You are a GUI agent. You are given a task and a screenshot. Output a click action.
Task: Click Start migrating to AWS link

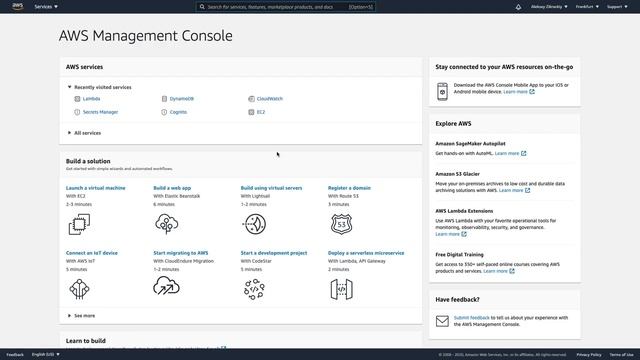pyautogui.click(x=180, y=253)
